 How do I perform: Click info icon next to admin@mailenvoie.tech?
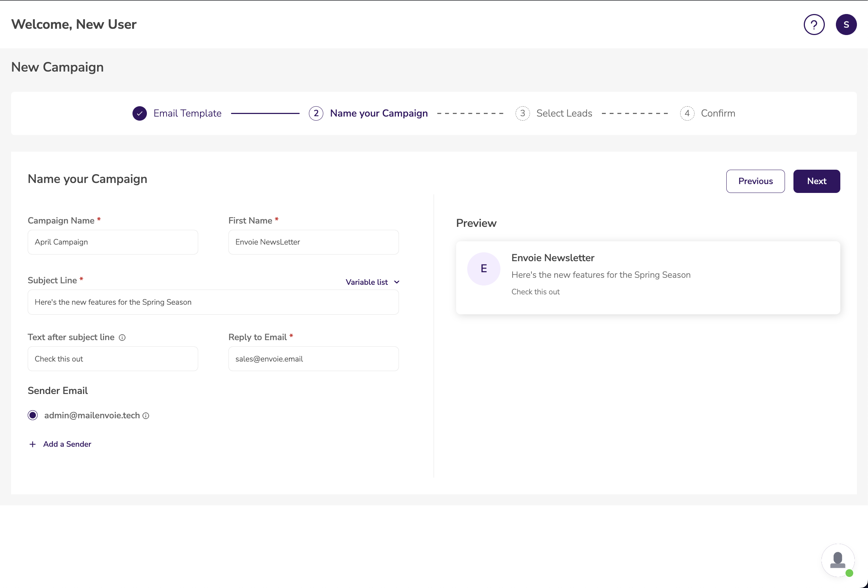click(146, 416)
